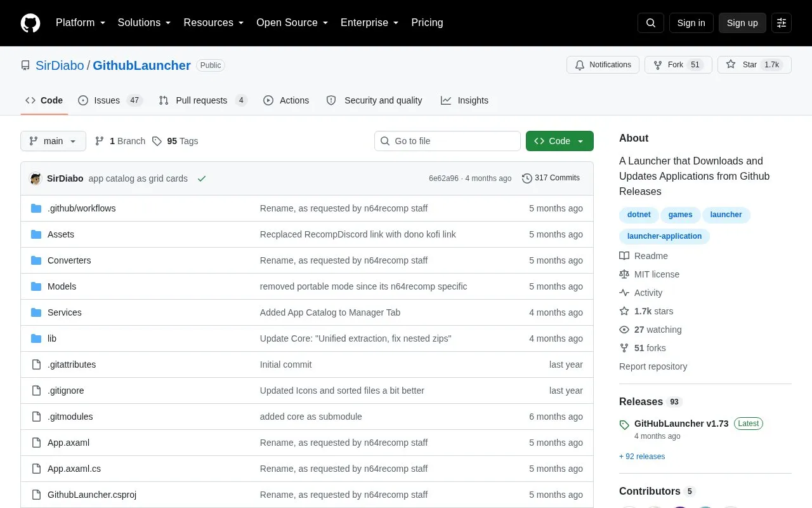
Task: Open the Pricing link
Action: click(x=427, y=23)
